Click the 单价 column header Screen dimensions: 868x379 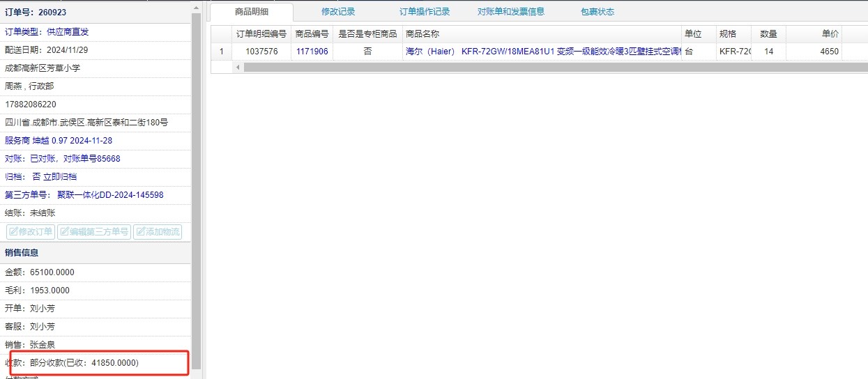pos(814,34)
